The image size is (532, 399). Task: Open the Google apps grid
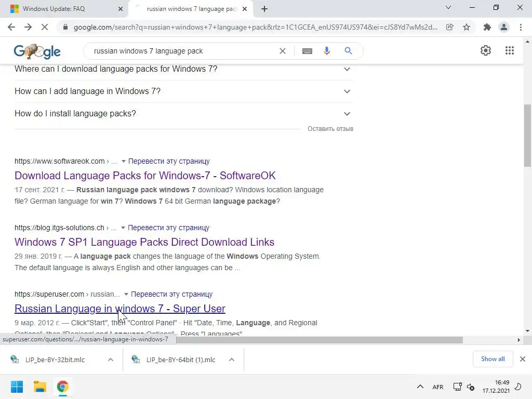(x=510, y=50)
